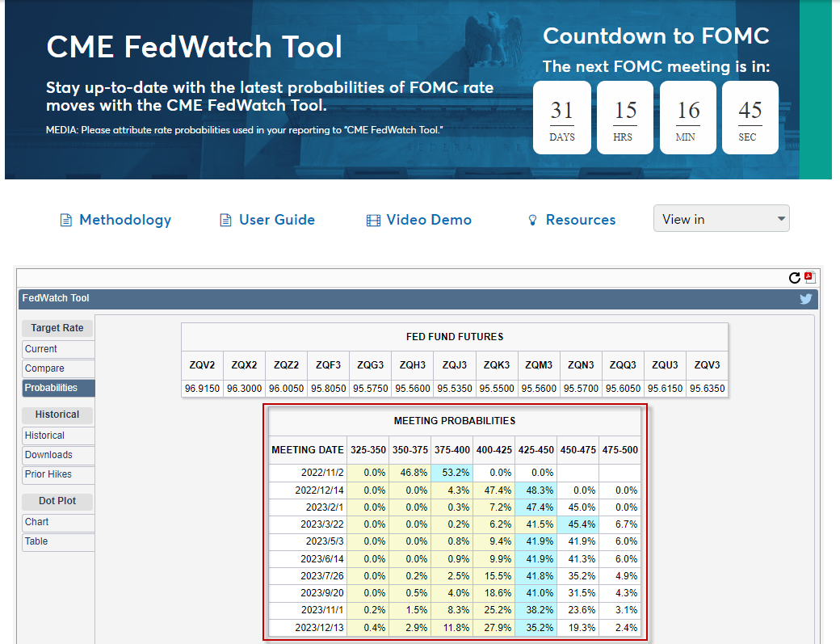
Task: Click the 375-400 rate column header
Action: click(452, 450)
